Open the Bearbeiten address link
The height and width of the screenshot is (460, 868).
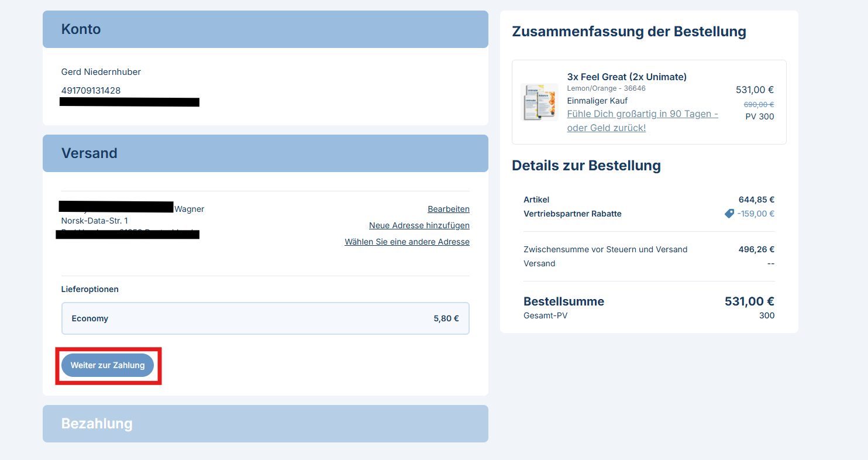click(448, 209)
